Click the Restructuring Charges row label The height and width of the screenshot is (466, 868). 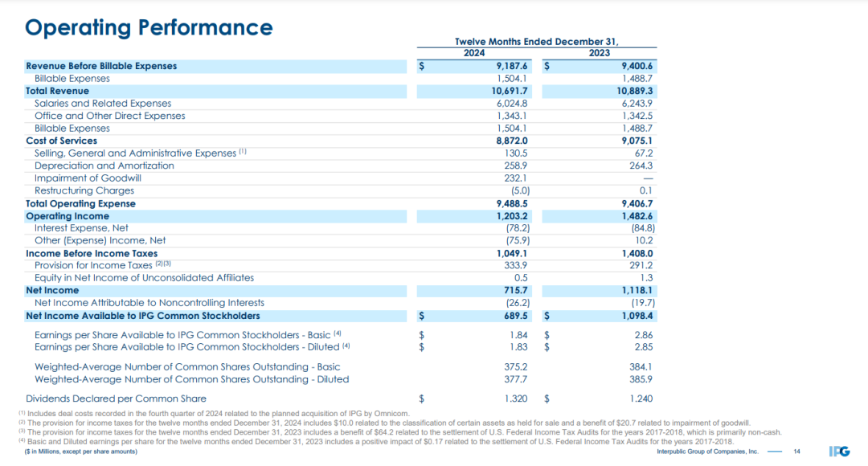(84, 190)
